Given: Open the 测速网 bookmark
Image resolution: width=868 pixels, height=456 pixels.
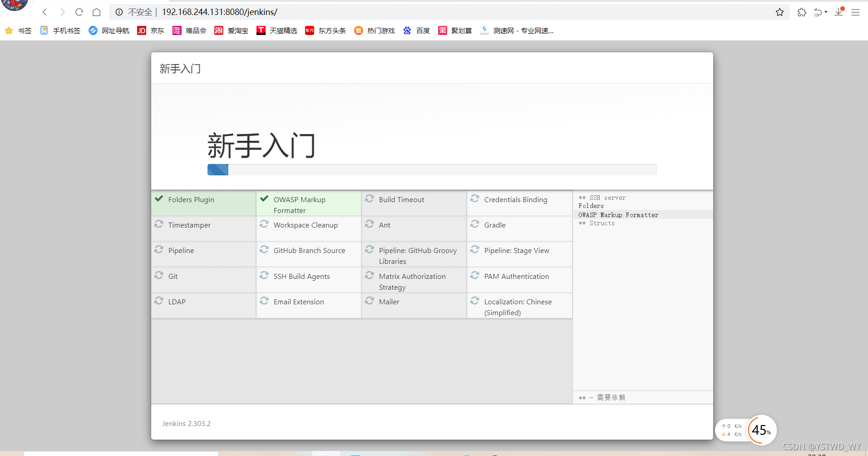Looking at the screenshot, I should 517,30.
